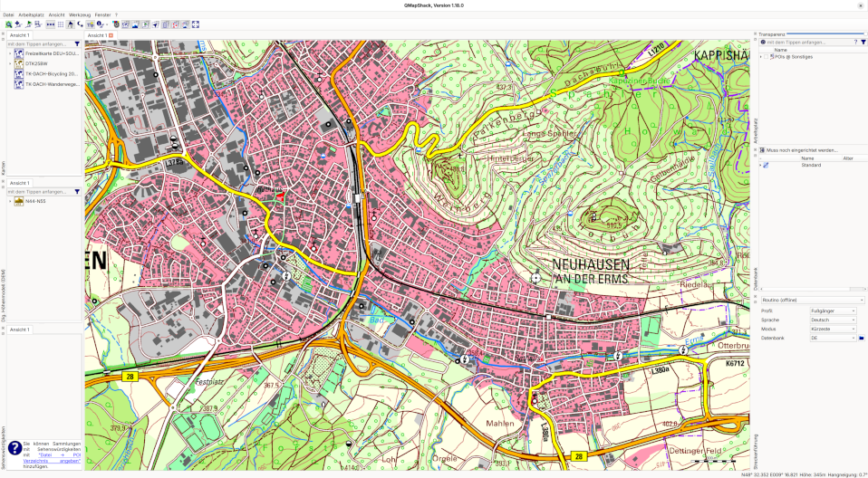
Task: Click the magnifier search icon in toolbar
Action: 8,24
